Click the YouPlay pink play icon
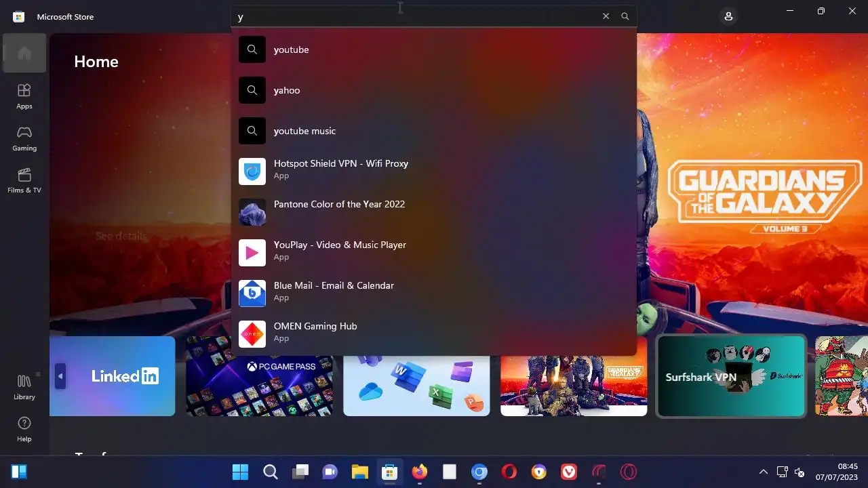This screenshot has width=868, height=488. [252, 253]
